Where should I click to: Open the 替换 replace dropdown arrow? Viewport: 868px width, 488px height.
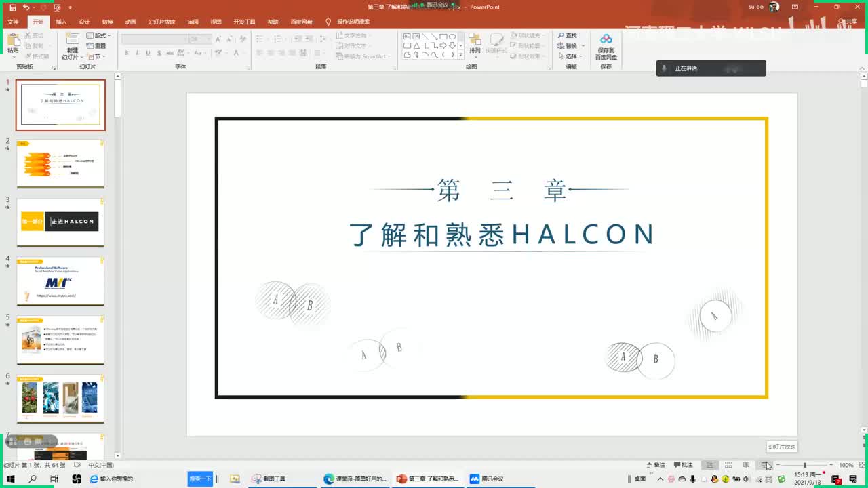[584, 46]
